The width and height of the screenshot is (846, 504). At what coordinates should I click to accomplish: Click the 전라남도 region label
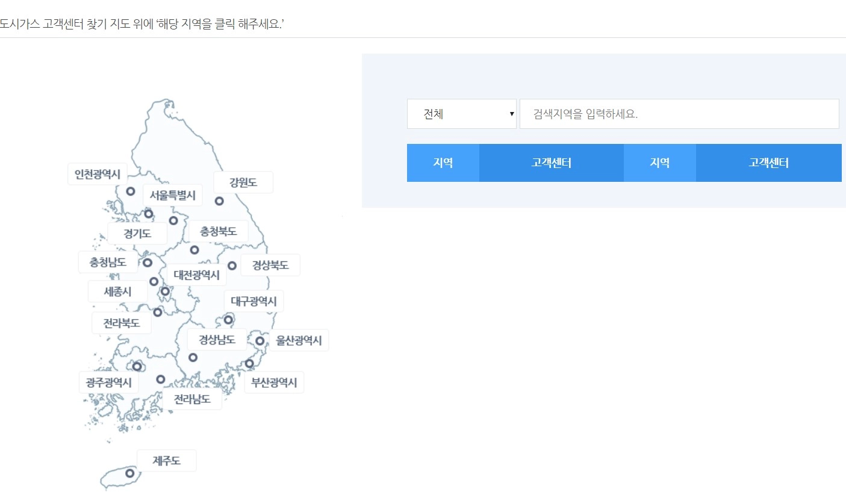[193, 399]
